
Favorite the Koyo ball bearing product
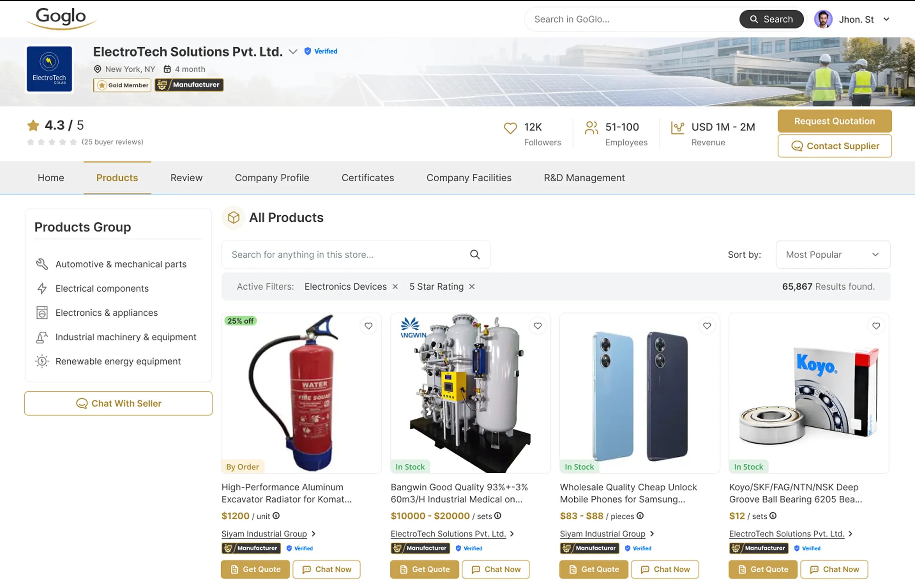876,326
